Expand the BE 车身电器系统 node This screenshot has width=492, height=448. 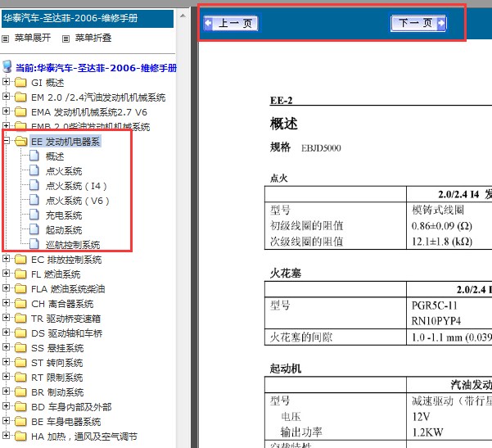tap(6, 421)
